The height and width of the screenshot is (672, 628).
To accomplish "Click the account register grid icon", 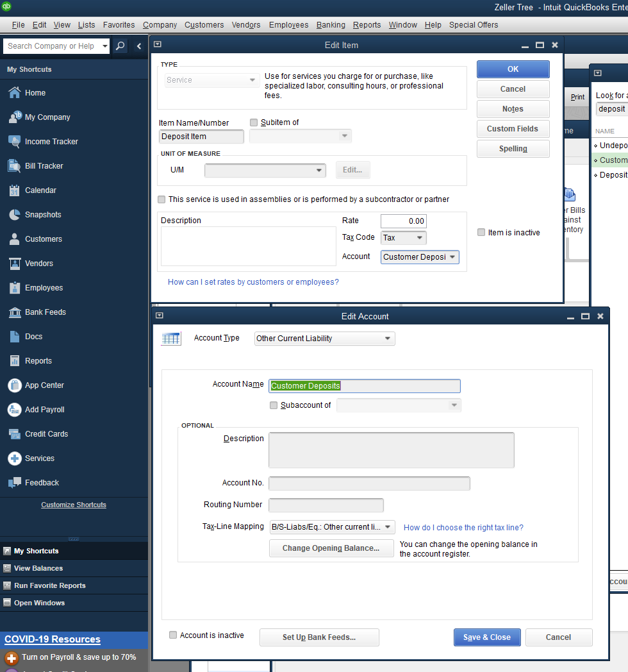I will tap(171, 339).
